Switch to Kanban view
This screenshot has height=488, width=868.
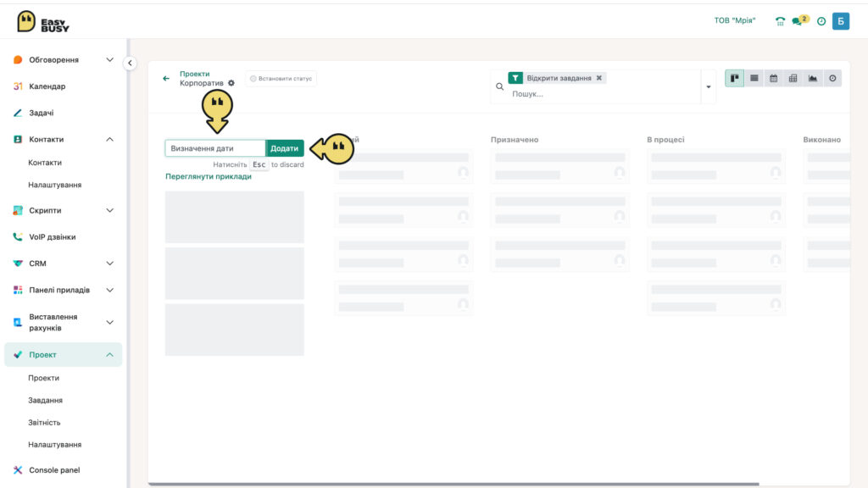(x=735, y=78)
